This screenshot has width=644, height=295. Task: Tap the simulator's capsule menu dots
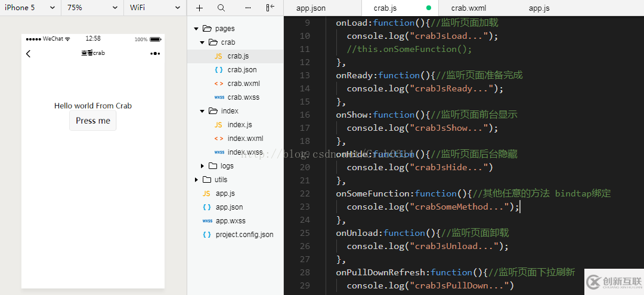pos(155,54)
